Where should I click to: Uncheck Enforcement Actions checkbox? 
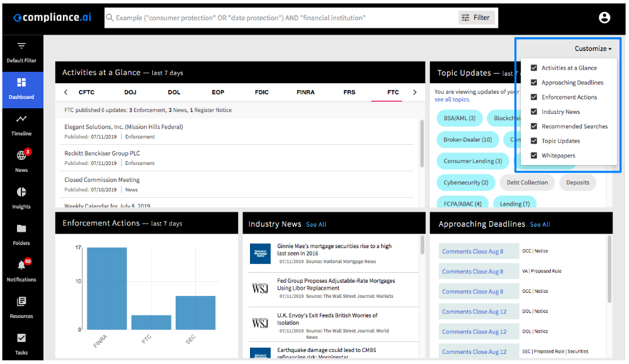tap(533, 97)
